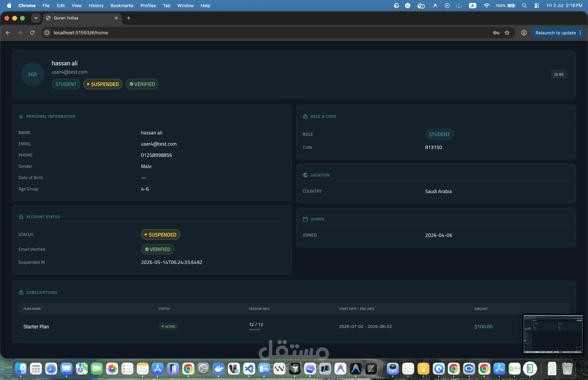Screen dimensions: 588x380
Task: Click the input source A indicator
Action: (472, 5)
